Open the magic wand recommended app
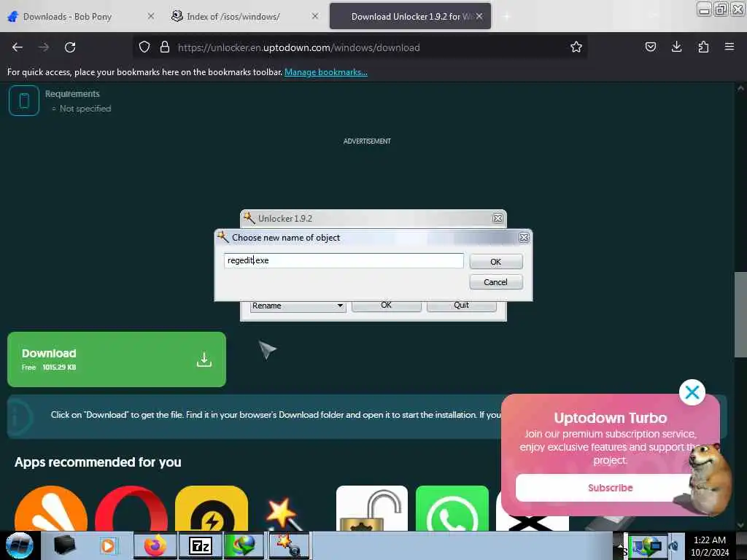Image resolution: width=747 pixels, height=560 pixels. pyautogui.click(x=286, y=514)
